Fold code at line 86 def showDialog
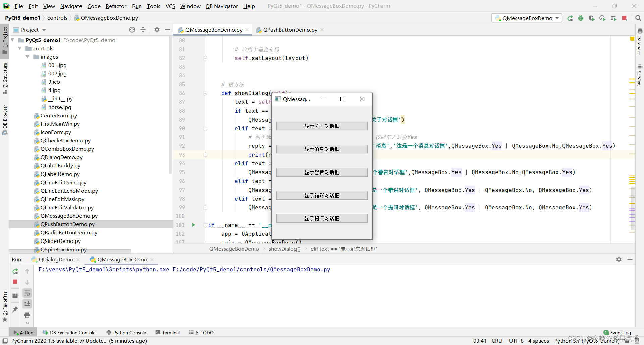 (x=205, y=93)
